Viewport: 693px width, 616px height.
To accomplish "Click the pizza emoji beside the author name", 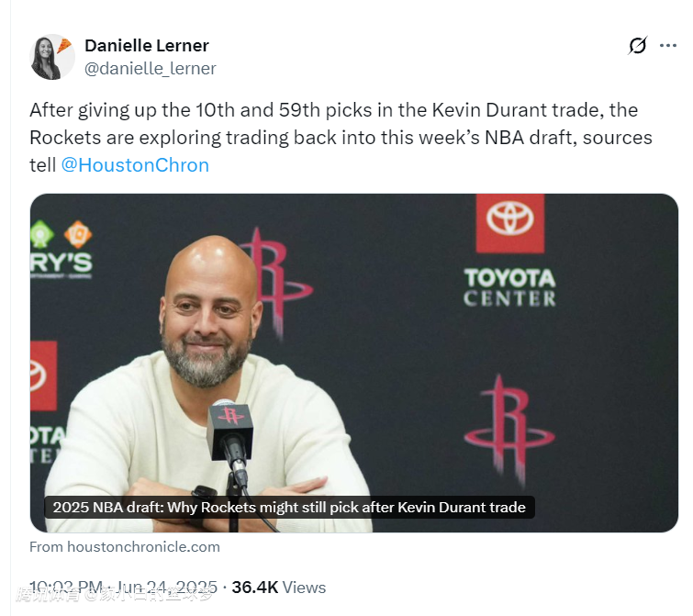I will pos(64,43).
